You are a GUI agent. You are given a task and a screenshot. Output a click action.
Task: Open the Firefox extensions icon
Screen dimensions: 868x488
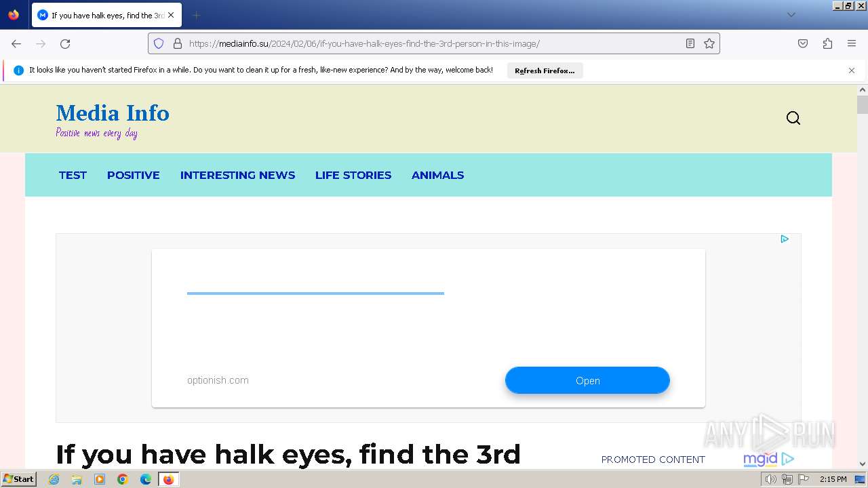coord(827,43)
